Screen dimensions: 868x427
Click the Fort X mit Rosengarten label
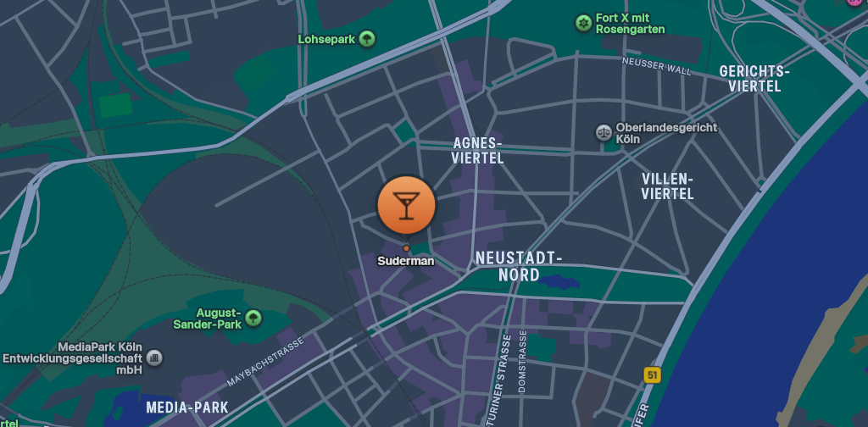[x=631, y=24]
